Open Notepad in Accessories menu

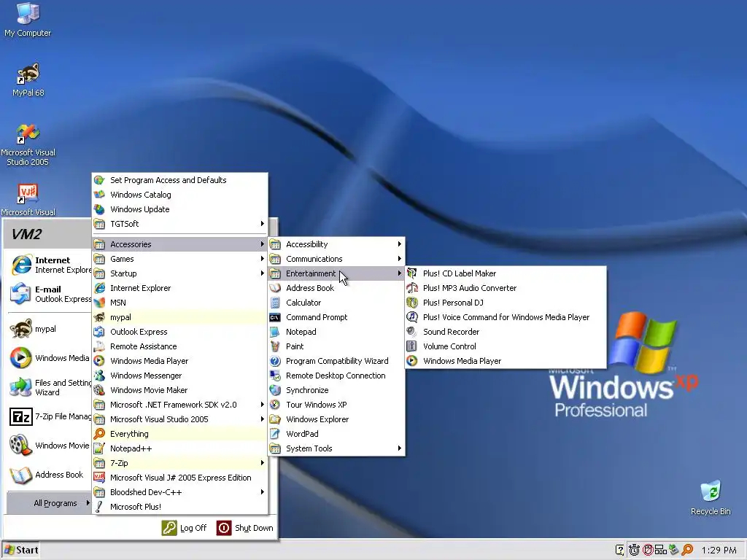(x=336, y=332)
